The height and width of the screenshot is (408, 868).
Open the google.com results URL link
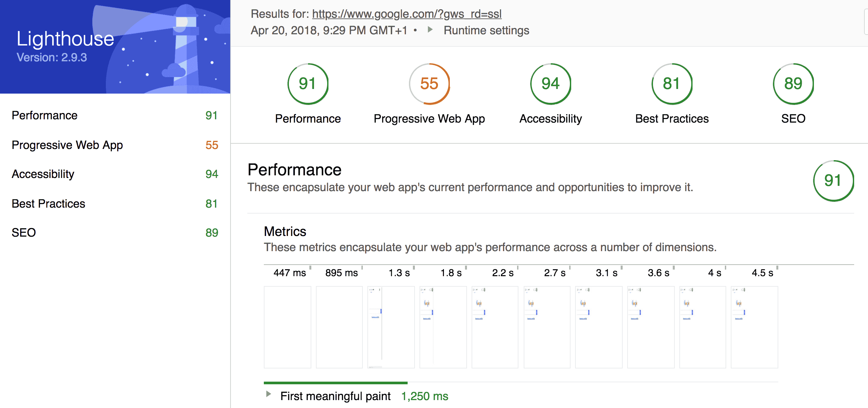click(x=407, y=14)
